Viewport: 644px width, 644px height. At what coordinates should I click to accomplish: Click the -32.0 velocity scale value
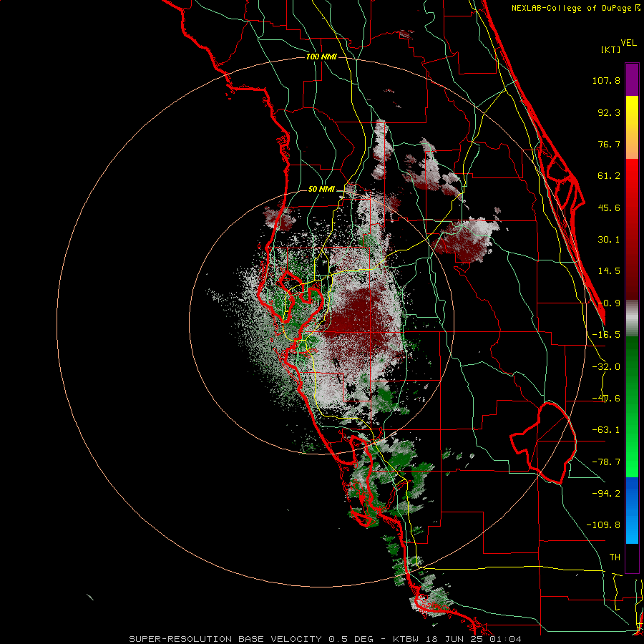tap(606, 367)
